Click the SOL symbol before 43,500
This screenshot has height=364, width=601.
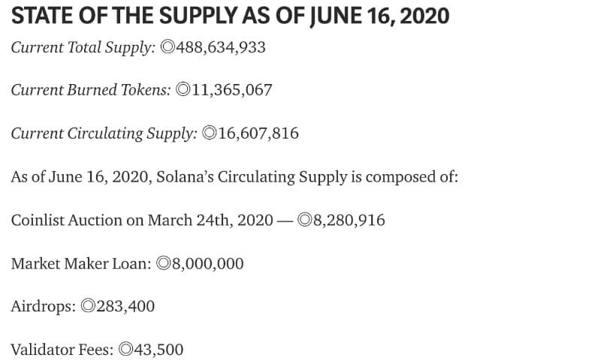[x=126, y=350]
